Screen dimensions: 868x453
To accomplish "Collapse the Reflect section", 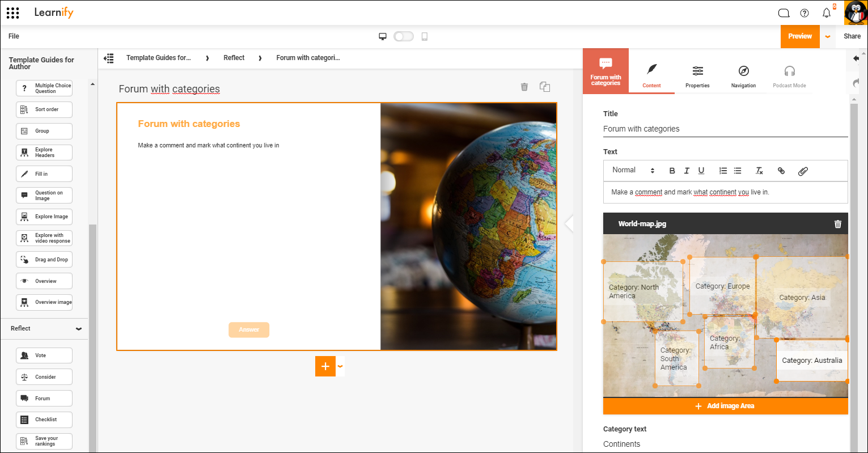I will pos(79,329).
